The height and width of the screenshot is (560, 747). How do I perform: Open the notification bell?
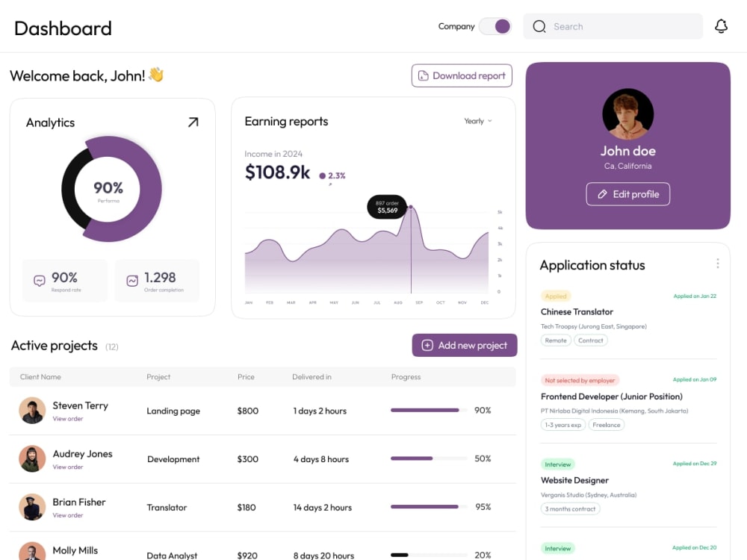coord(721,26)
